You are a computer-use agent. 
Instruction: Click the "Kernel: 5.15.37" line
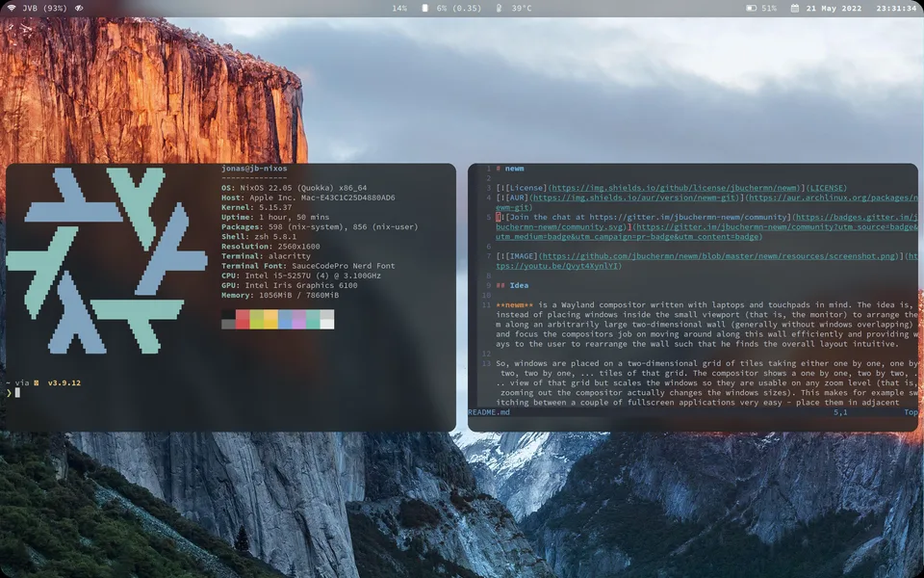click(x=257, y=208)
